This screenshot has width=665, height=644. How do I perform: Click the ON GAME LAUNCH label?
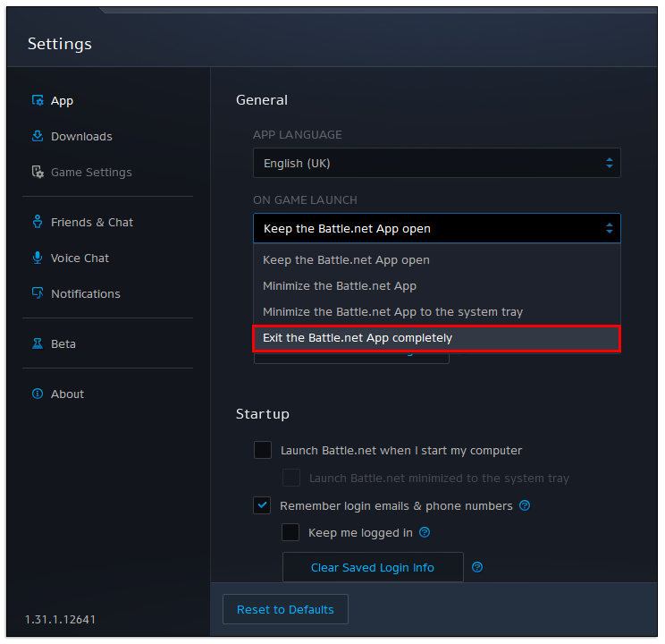(305, 200)
